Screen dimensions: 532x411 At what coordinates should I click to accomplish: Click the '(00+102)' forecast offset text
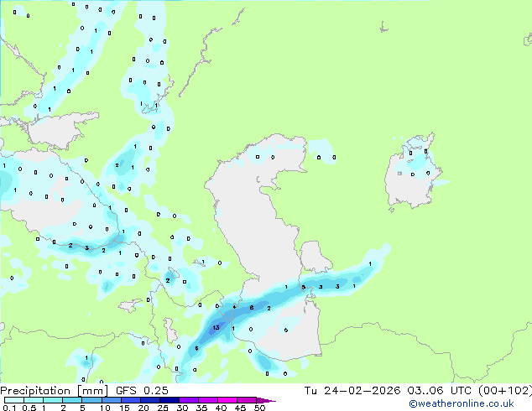(x=505, y=391)
